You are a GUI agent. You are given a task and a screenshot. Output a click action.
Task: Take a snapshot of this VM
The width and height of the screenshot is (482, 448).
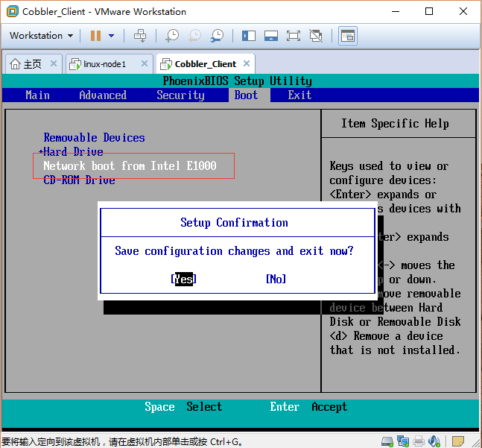pyautogui.click(x=172, y=36)
